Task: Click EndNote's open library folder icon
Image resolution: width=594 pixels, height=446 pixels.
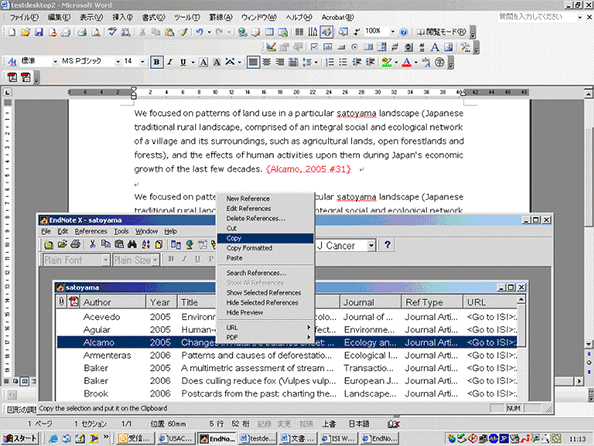Action: [62, 245]
